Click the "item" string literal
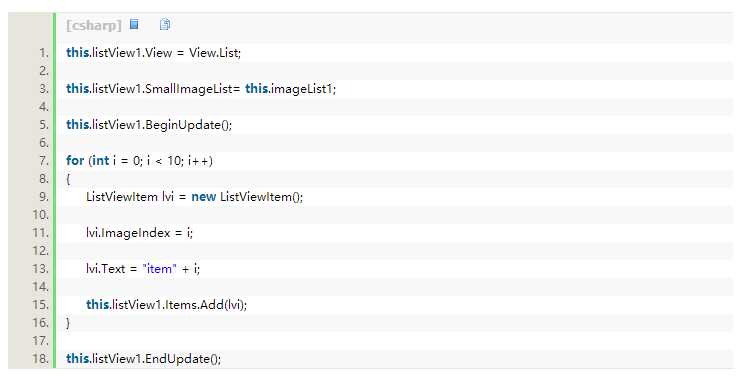Screen dimensions: 752x379 (x=160, y=269)
